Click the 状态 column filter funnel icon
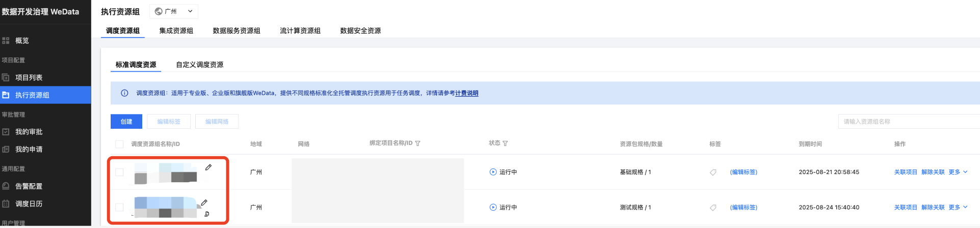 [x=505, y=144]
